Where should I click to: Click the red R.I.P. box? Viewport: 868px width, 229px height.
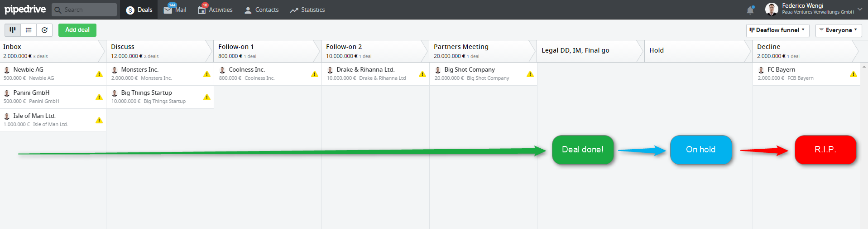(x=825, y=150)
